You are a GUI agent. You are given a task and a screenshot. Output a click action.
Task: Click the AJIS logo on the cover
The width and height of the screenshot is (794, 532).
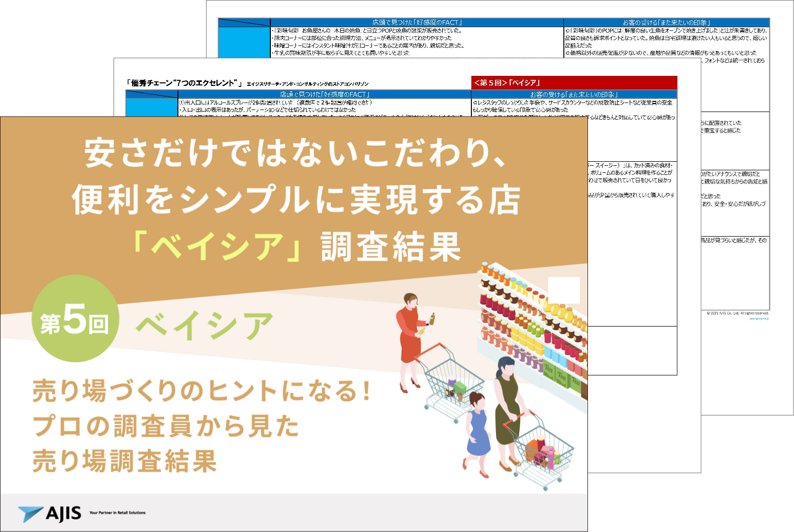(49, 513)
